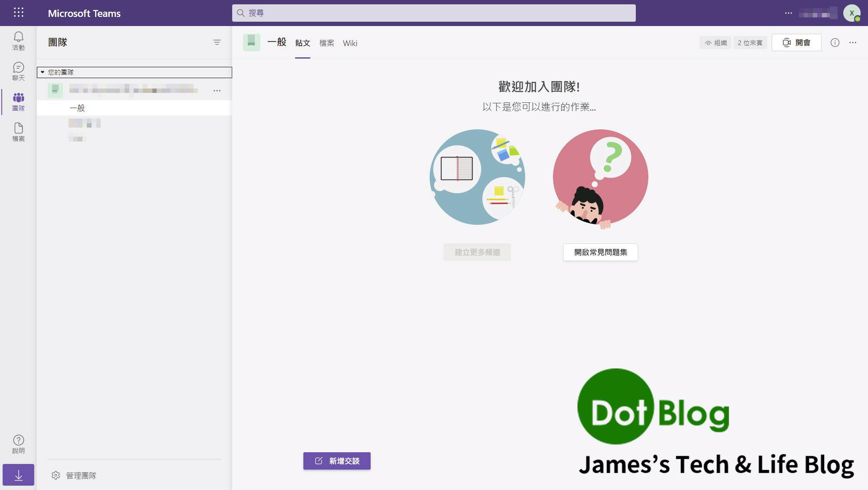
Task: Switch to the Wiki tab
Action: tap(350, 43)
